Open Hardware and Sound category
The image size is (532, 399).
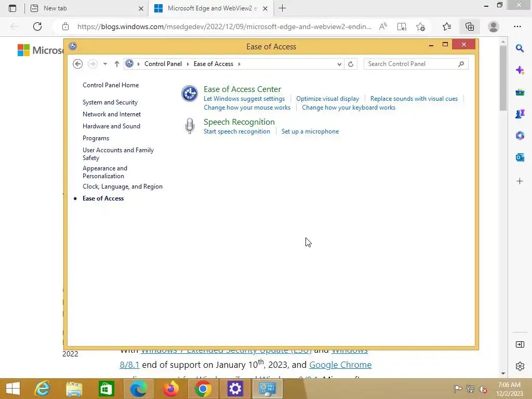click(x=111, y=126)
